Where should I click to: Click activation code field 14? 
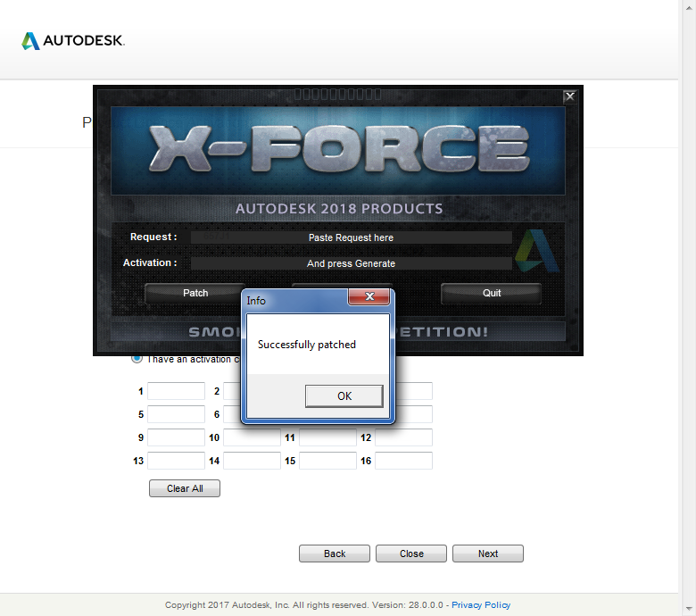click(253, 461)
